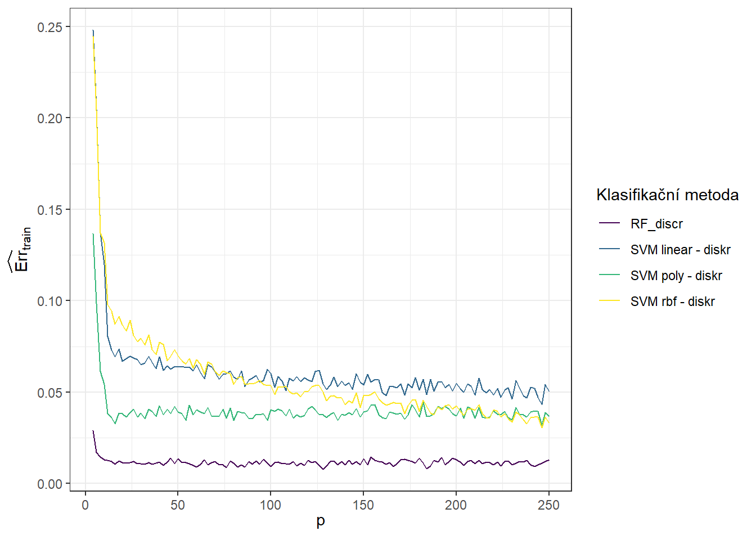
Task: Click the green SVM poly legend line
Action: pos(609,275)
